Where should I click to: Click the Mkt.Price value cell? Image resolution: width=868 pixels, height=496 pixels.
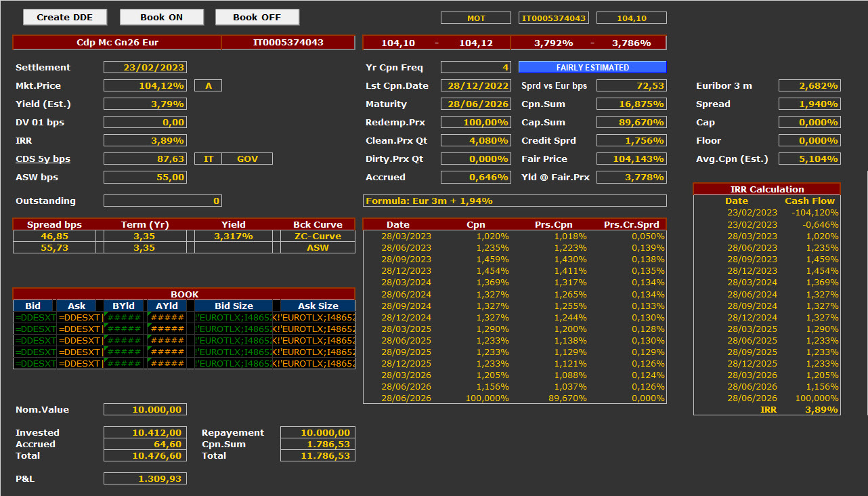tap(145, 86)
